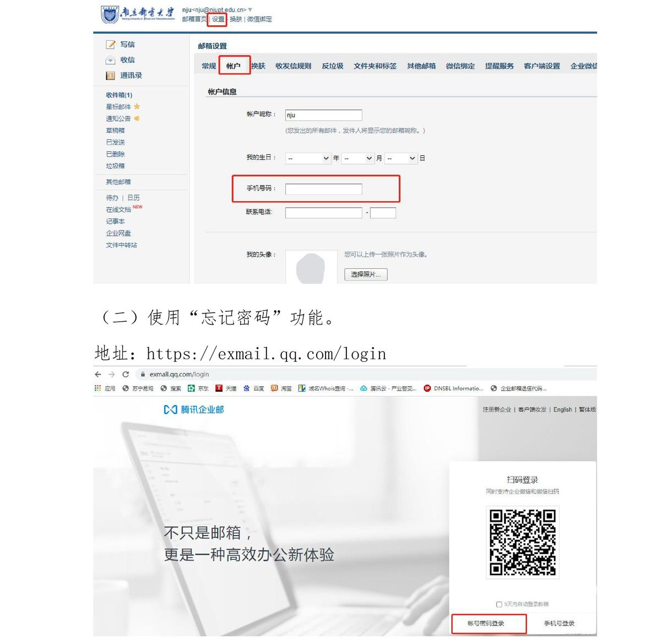Click the 收信 inbox icon
Screen dimensions: 661x644
(111, 60)
